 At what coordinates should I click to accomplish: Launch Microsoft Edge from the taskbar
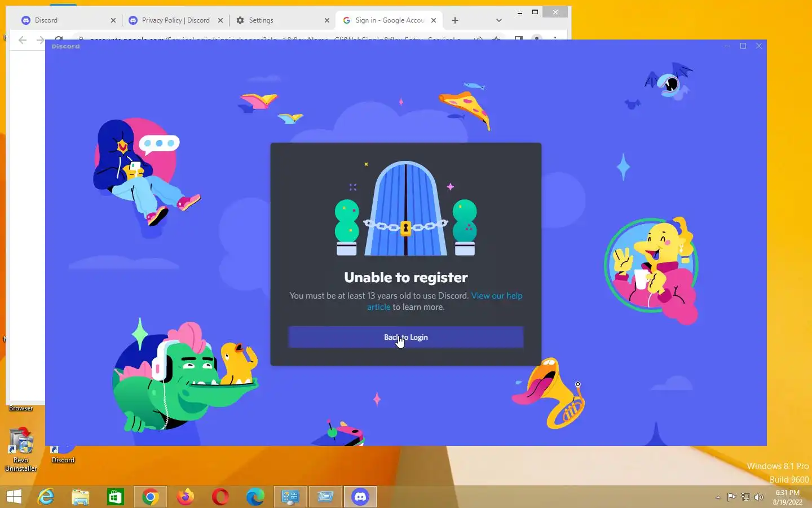tap(255, 497)
